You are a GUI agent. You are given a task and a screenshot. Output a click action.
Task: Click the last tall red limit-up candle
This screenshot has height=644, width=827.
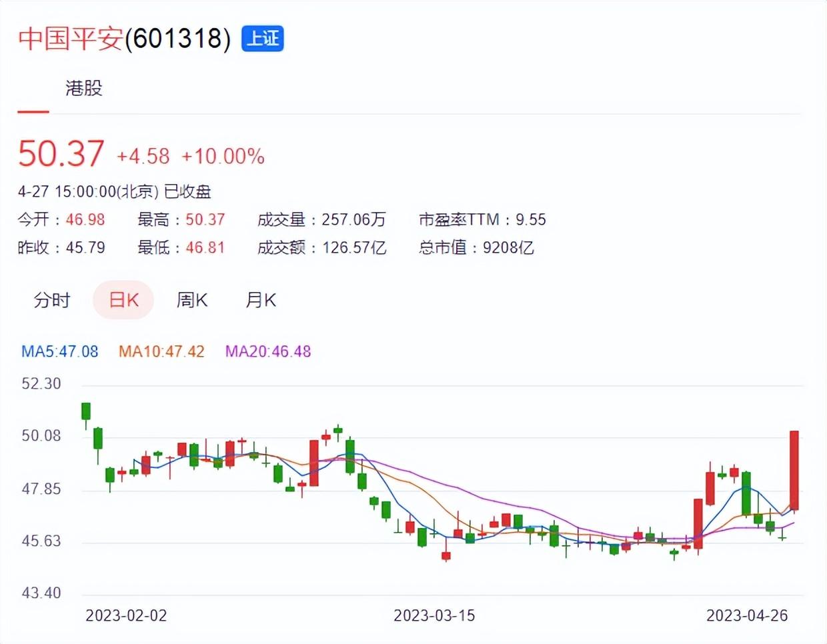tap(794, 471)
